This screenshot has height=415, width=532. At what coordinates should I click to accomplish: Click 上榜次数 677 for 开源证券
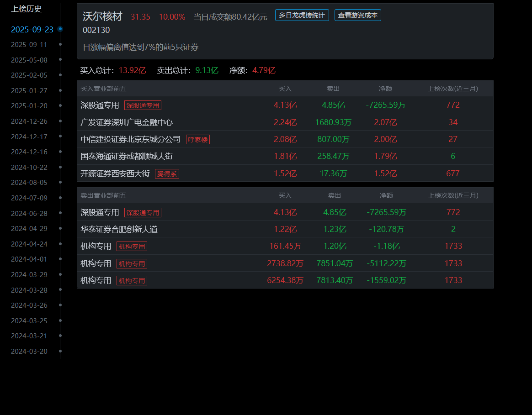tap(453, 173)
